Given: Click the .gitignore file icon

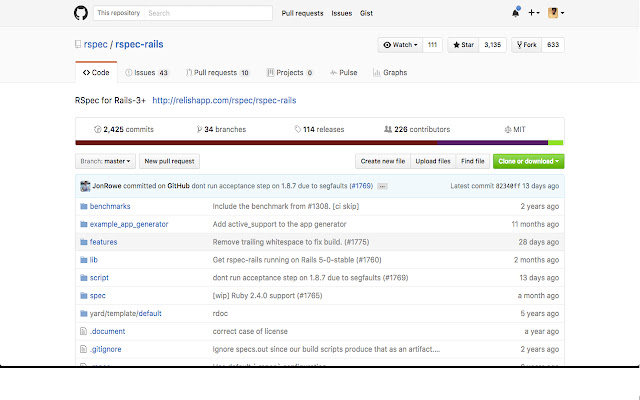Looking at the screenshot, I should pos(83,349).
